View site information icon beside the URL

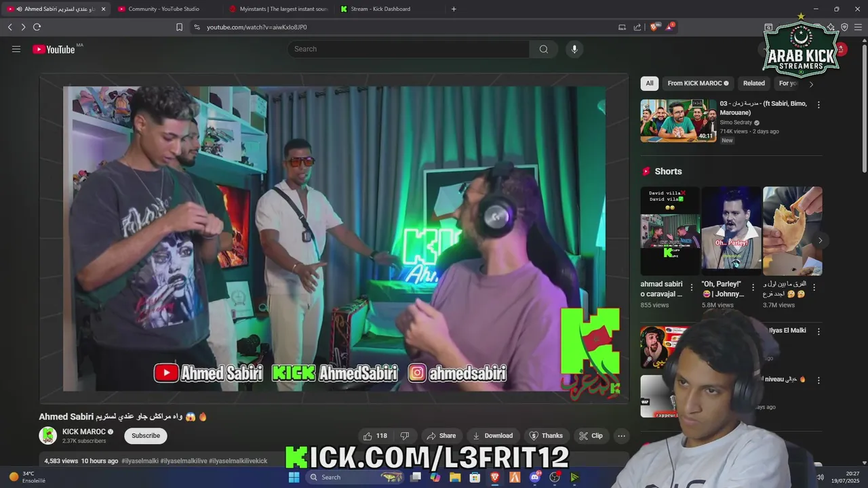pos(197,27)
